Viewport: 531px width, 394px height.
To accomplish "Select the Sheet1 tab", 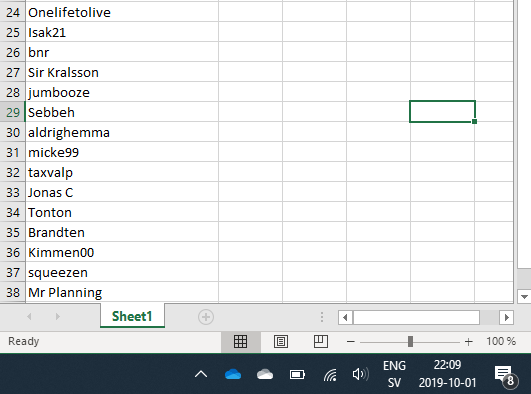I will [132, 316].
